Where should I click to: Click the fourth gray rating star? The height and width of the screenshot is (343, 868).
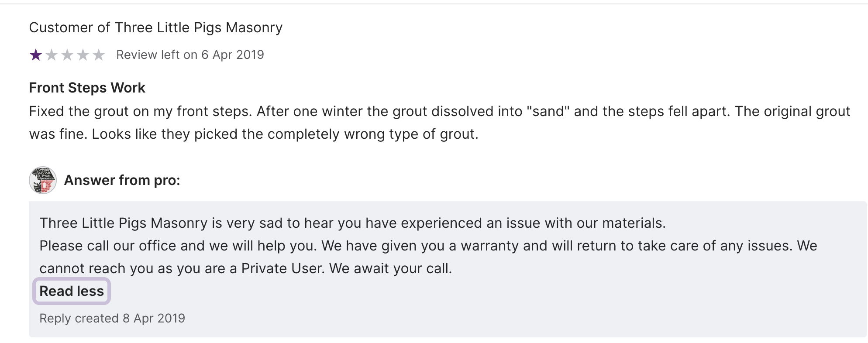83,55
